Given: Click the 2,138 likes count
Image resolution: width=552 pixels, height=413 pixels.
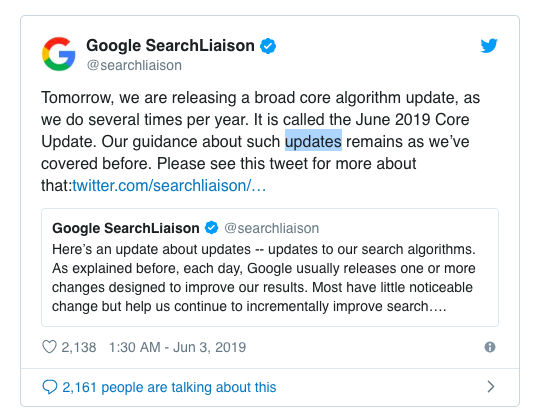Looking at the screenshot, I should point(79,347).
